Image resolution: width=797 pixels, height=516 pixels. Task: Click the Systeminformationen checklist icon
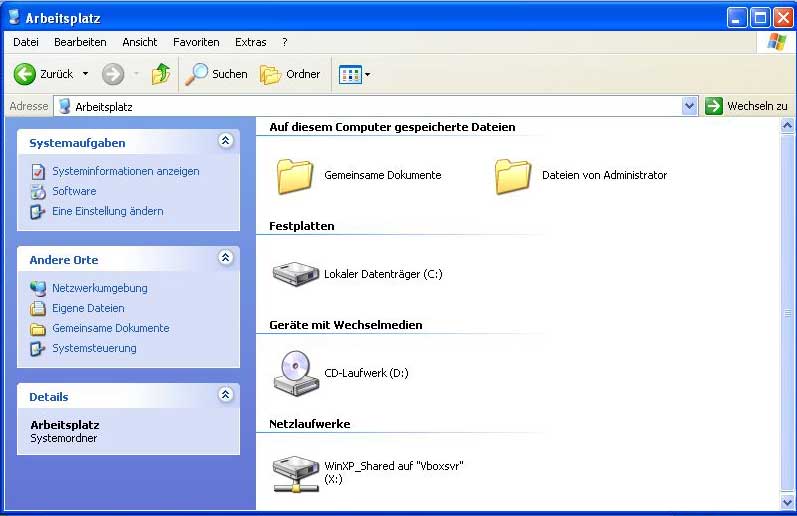(38, 172)
